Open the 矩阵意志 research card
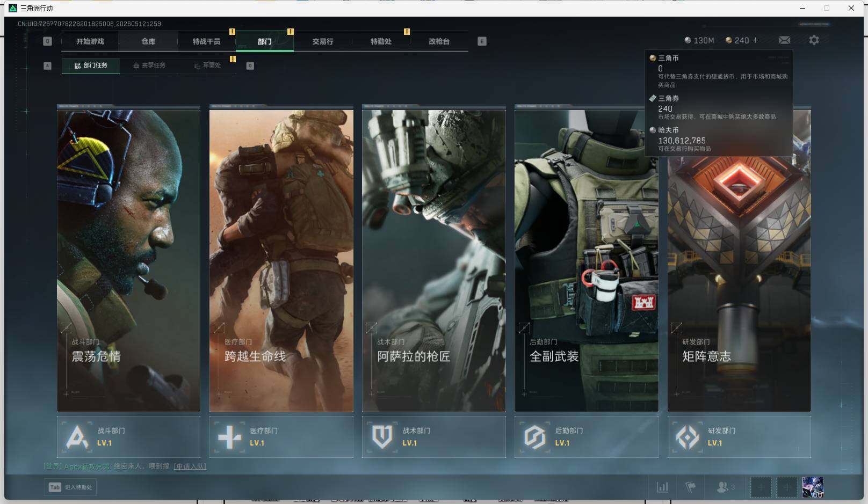This screenshot has width=868, height=504. [x=739, y=259]
